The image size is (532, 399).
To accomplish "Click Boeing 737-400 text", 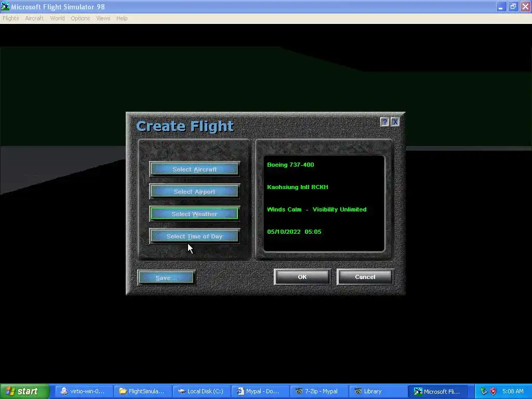I will tap(290, 165).
